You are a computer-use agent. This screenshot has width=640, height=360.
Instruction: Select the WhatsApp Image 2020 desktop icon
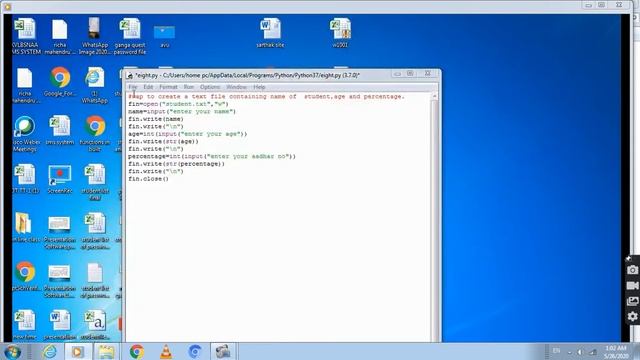pos(95,37)
